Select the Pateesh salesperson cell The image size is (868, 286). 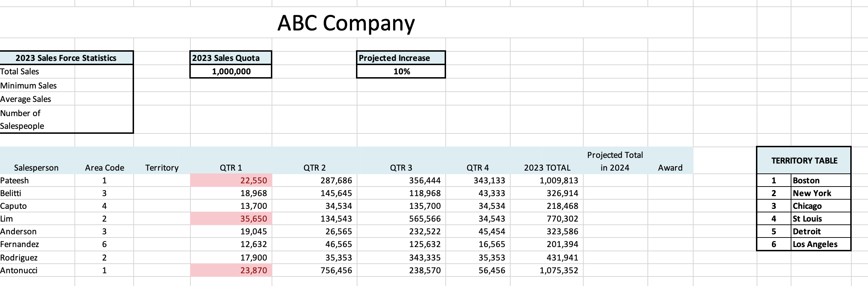[37, 181]
